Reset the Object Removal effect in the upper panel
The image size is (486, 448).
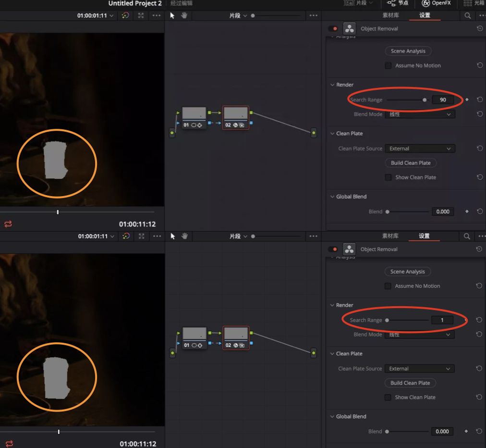480,28
